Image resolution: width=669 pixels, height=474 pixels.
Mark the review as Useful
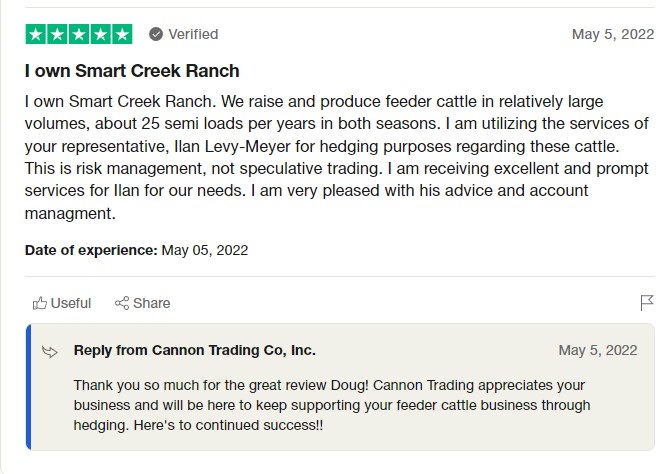70,303
